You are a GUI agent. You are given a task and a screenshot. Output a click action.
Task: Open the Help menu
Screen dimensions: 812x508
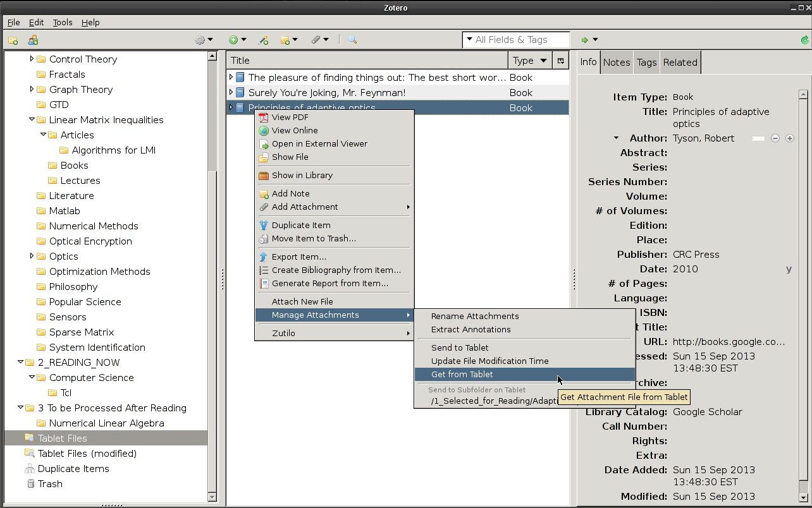tap(90, 22)
